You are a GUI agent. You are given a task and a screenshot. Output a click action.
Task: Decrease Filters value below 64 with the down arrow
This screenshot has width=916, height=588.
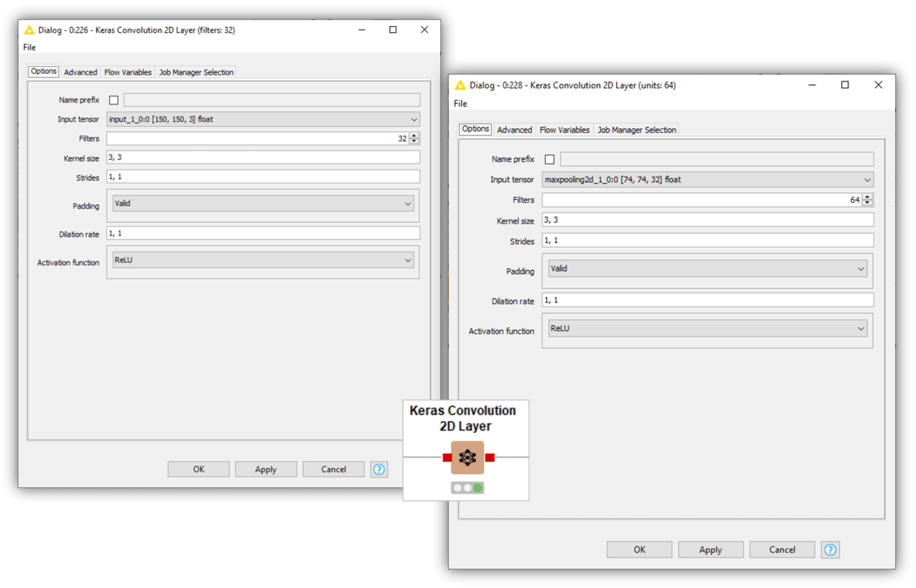868,203
